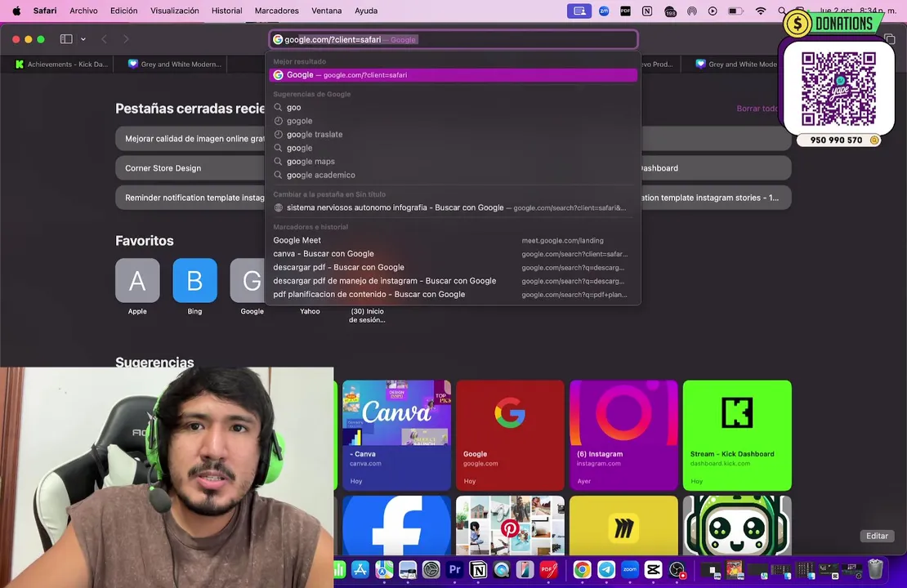Open the Visualización menu
The image size is (907, 588).
[x=174, y=11]
